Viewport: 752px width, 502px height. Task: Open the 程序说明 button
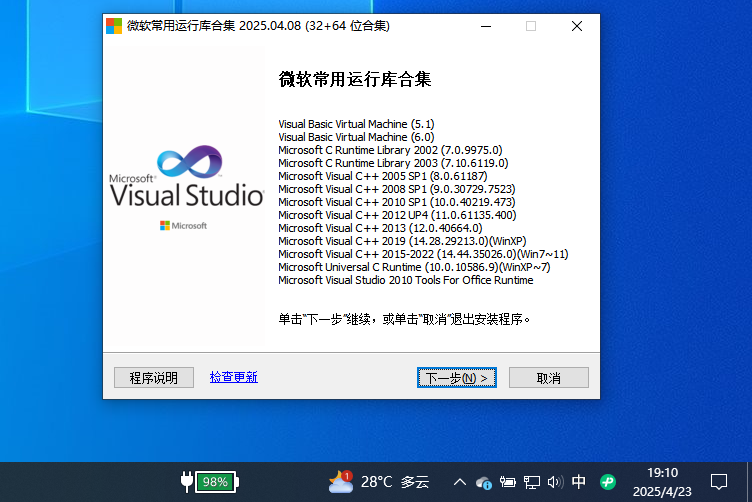click(154, 378)
